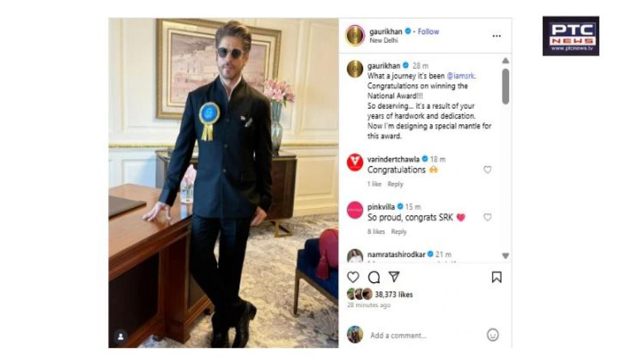This screenshot has width=644, height=362.
Task: Like pinkvilla's So proud comment
Action: coord(487,217)
